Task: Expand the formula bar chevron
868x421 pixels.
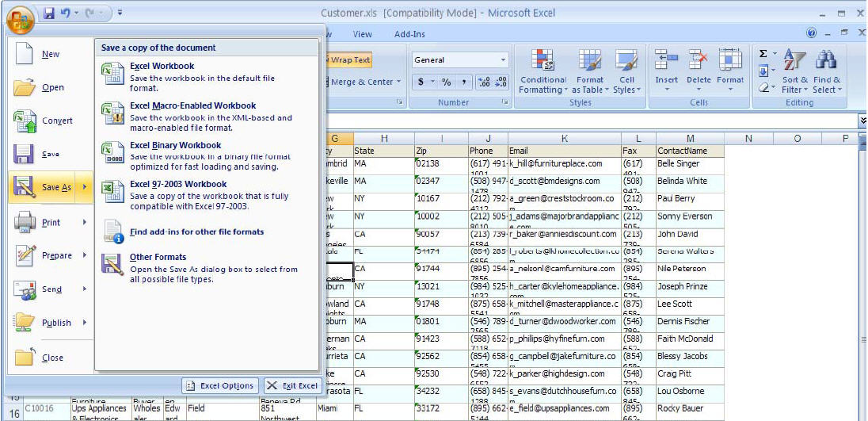Action: [862, 121]
